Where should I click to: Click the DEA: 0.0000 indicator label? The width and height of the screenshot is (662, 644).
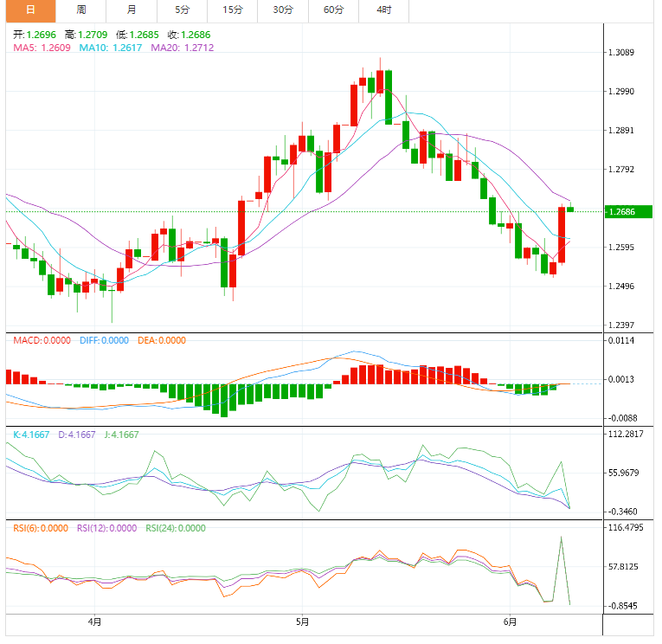[x=161, y=340]
